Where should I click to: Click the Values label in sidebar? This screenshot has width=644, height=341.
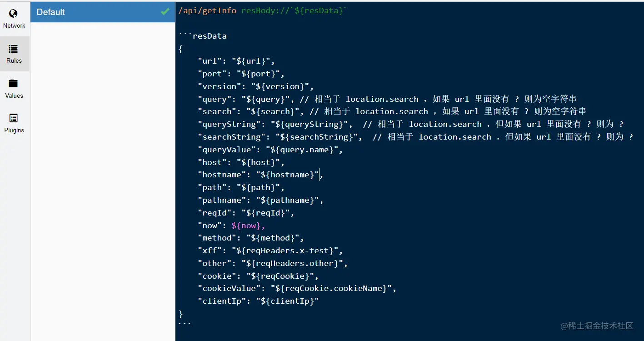click(x=14, y=95)
